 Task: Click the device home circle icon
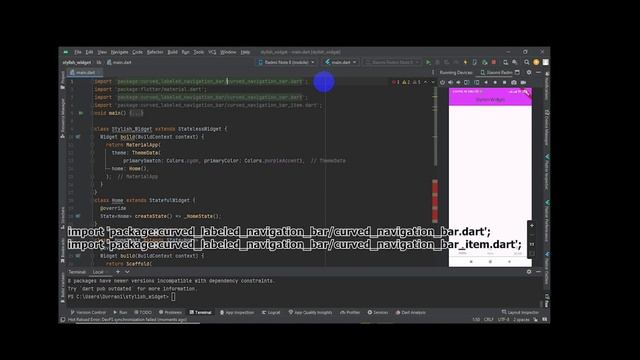495,82
